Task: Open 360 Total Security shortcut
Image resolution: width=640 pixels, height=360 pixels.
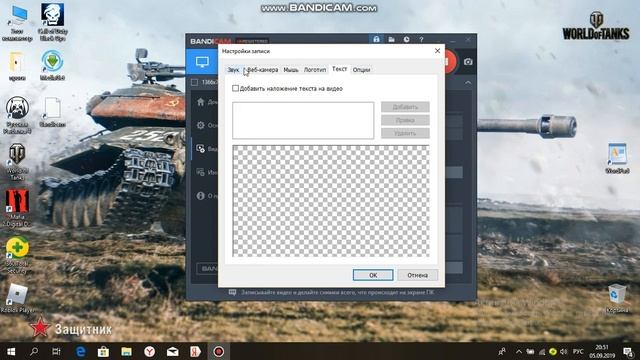Action: pyautogui.click(x=17, y=255)
